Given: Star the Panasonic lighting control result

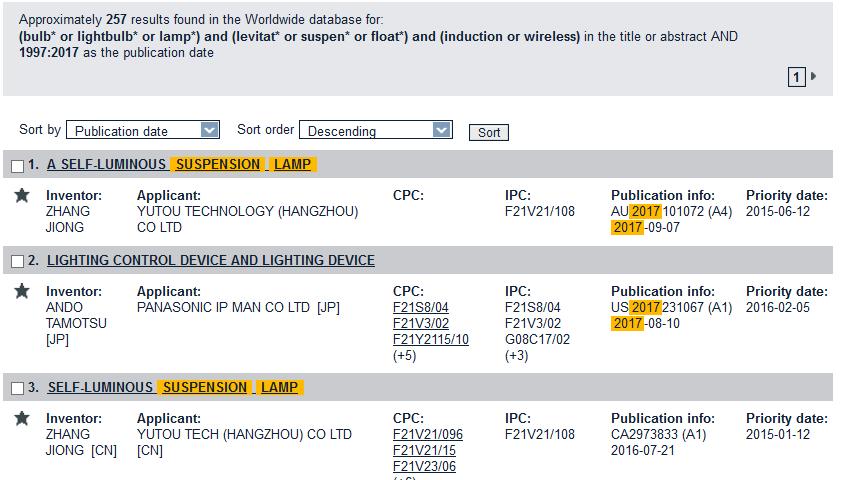Looking at the screenshot, I should (22, 291).
